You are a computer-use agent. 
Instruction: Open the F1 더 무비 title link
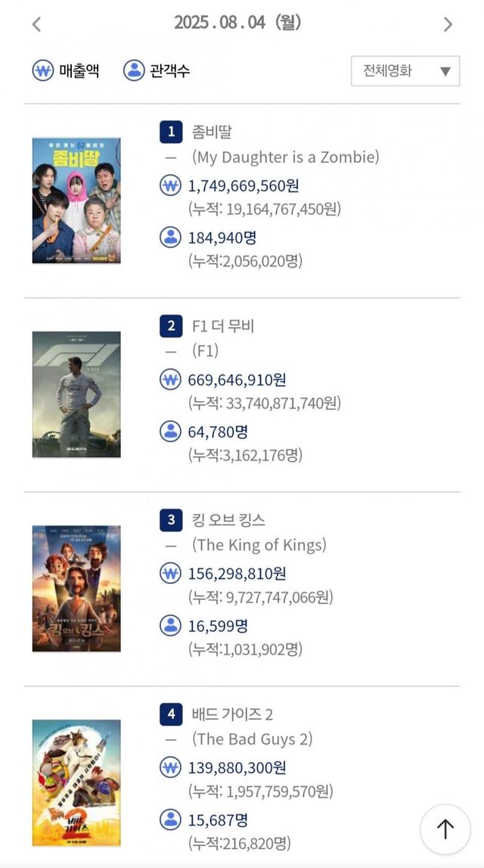click(x=222, y=326)
